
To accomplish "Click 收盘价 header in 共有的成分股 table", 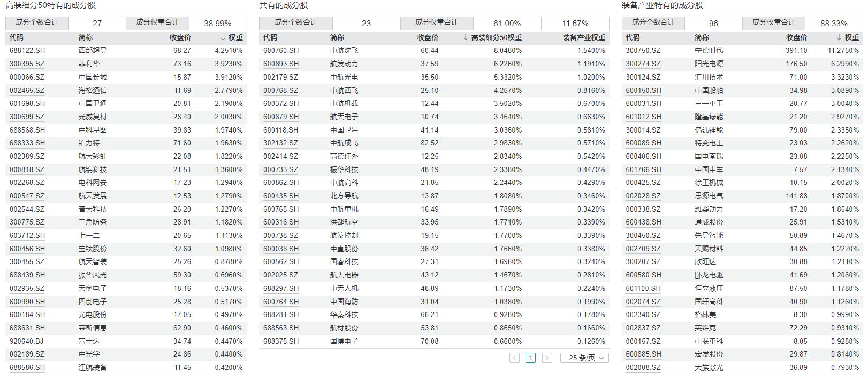I will point(428,38).
